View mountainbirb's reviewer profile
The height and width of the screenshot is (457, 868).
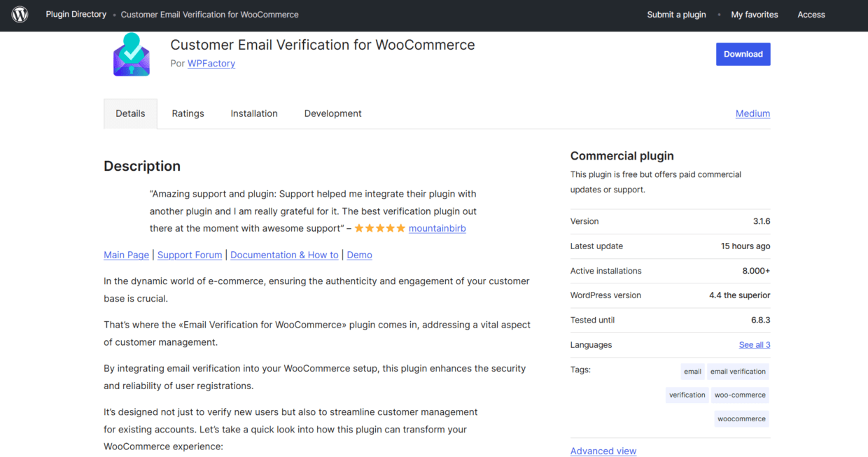point(437,227)
